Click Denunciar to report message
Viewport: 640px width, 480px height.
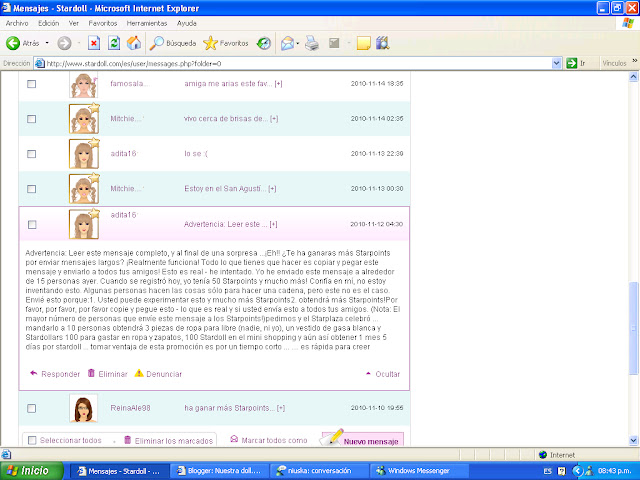tap(158, 374)
